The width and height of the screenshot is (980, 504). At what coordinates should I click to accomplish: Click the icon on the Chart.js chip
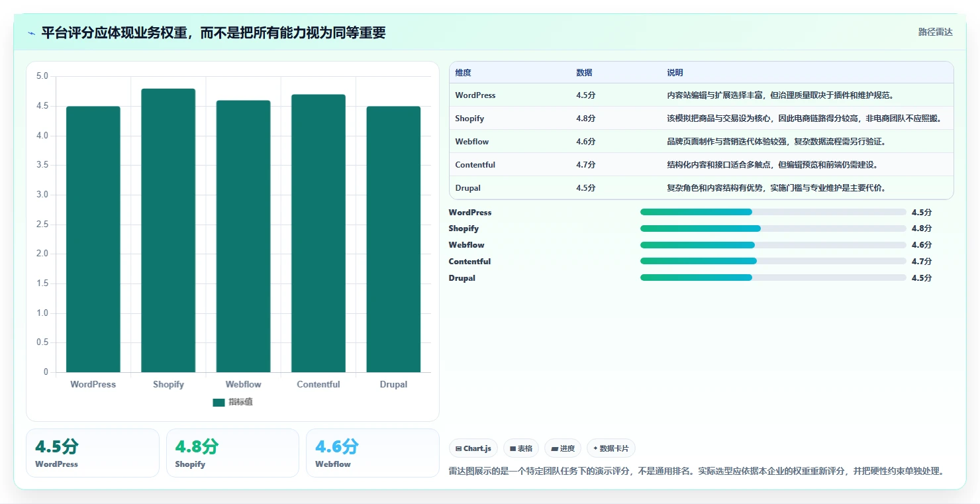(x=458, y=449)
